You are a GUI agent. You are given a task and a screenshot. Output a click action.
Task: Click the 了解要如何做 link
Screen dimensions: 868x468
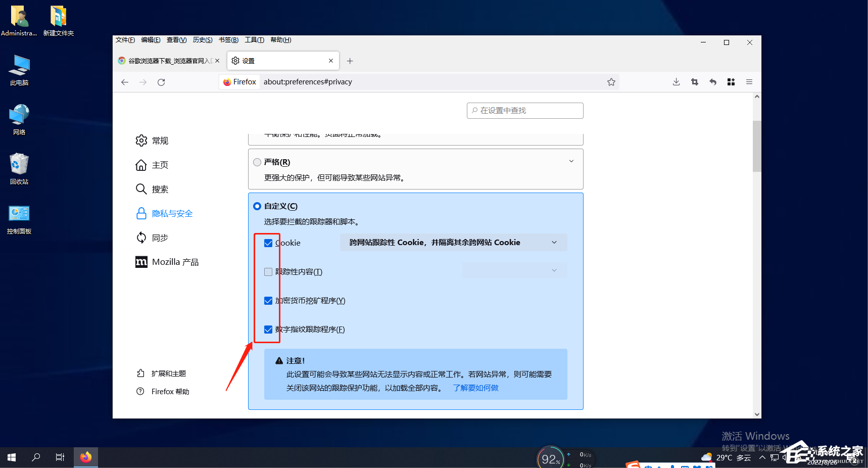(x=475, y=388)
